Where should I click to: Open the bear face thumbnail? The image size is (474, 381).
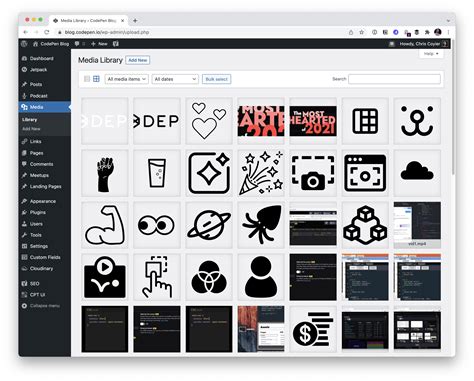point(417,121)
